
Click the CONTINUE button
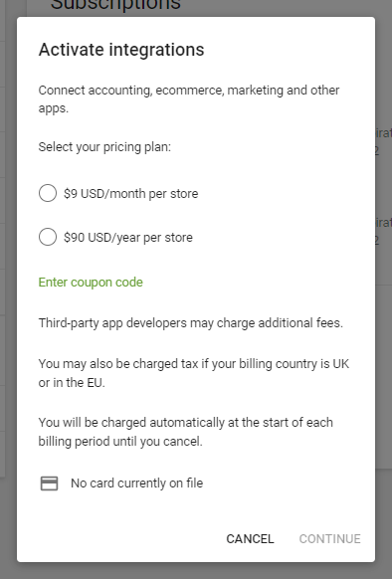point(330,539)
